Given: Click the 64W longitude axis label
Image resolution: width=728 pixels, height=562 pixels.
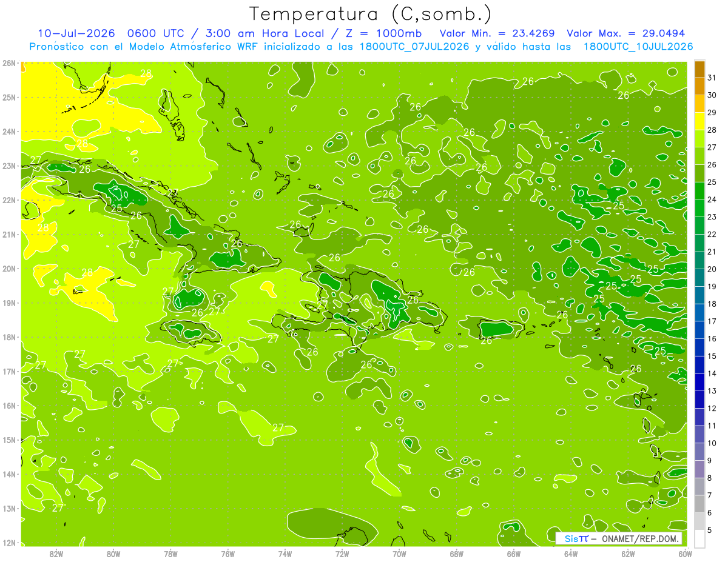Looking at the screenshot, I should point(571,554).
